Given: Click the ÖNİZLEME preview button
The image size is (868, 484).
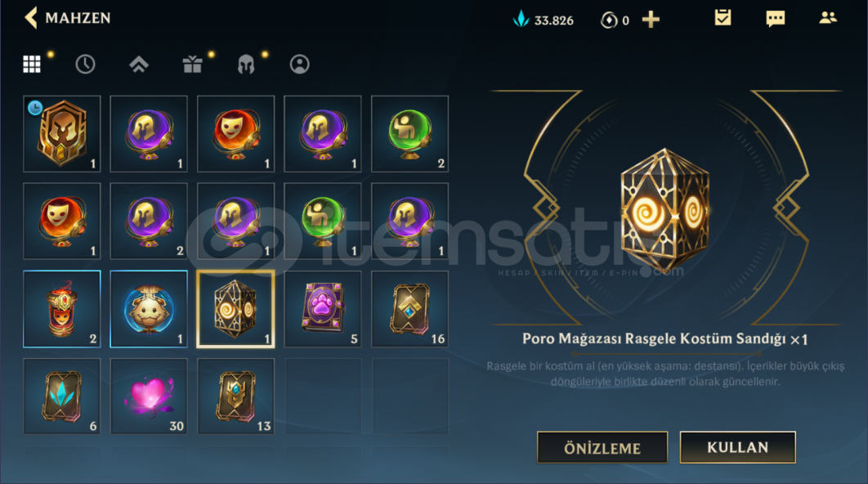Looking at the screenshot, I should (x=602, y=447).
